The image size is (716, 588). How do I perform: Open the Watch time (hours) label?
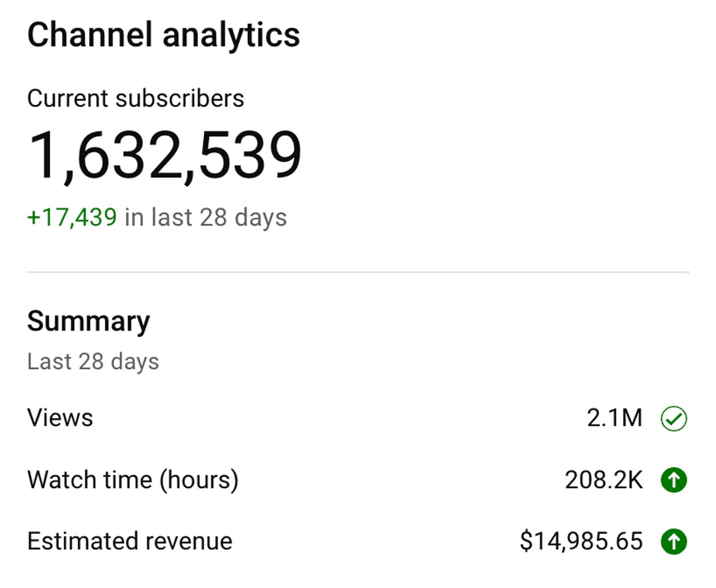pyautogui.click(x=133, y=480)
